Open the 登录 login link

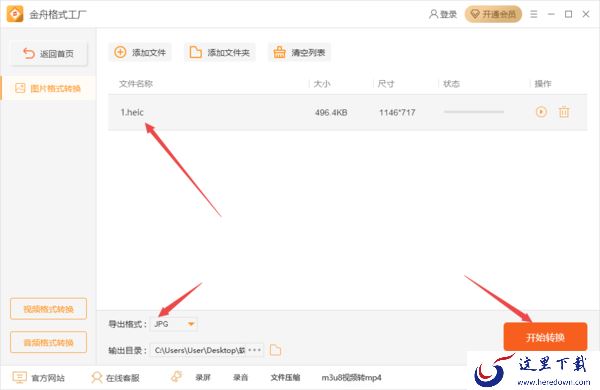point(443,14)
